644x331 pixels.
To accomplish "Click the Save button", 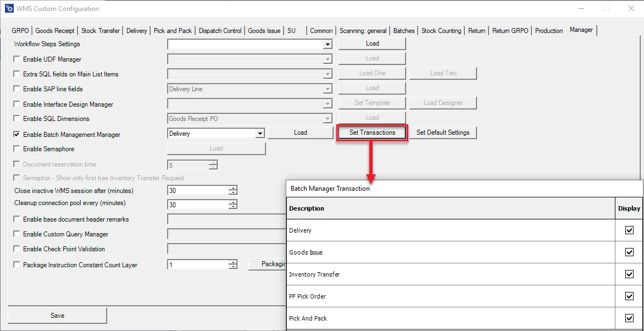I will [x=57, y=315].
